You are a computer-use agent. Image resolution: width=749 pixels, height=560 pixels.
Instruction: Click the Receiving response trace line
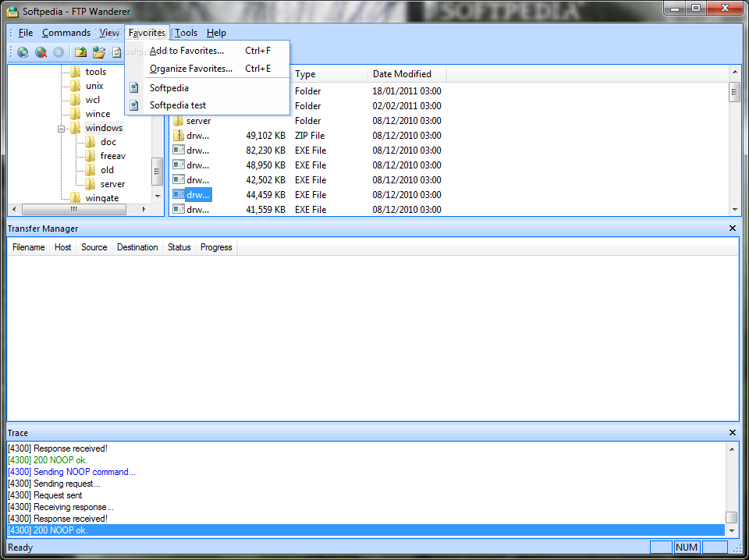[x=61, y=507]
